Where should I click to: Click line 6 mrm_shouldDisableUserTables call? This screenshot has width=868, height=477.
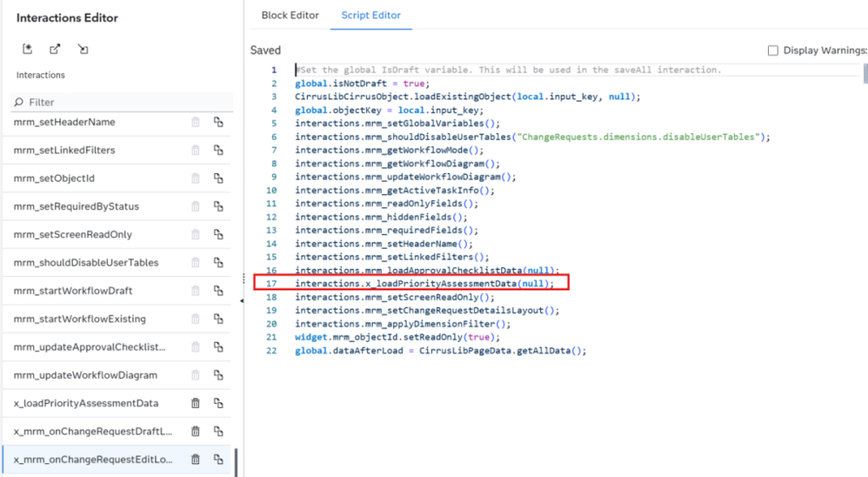[x=532, y=137]
